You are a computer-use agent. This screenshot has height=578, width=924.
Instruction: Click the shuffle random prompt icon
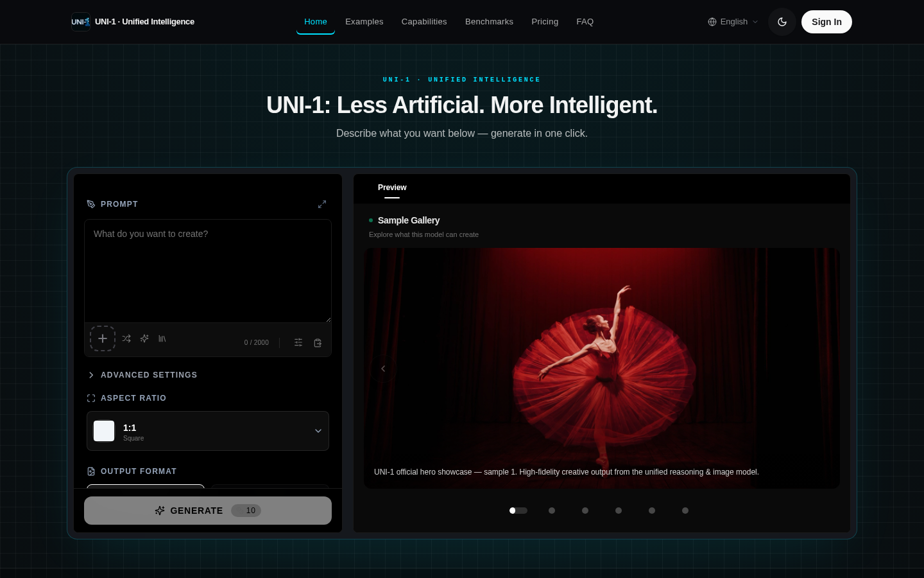126,338
